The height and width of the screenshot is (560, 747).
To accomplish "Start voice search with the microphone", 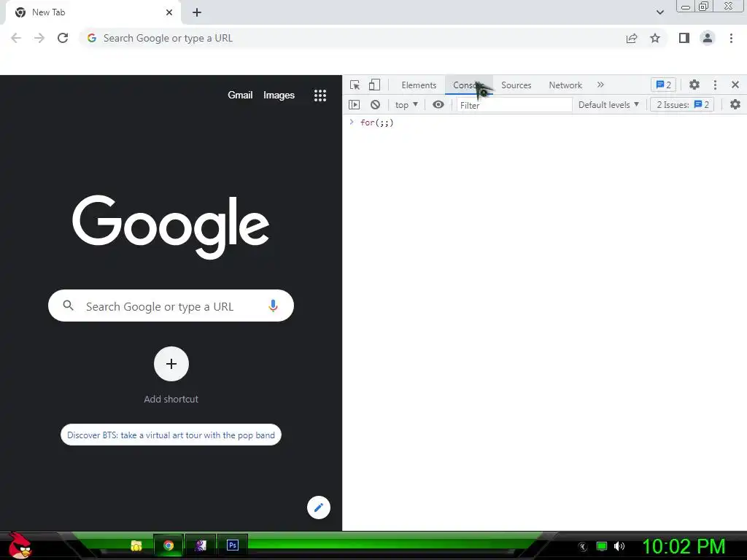I will (x=273, y=306).
